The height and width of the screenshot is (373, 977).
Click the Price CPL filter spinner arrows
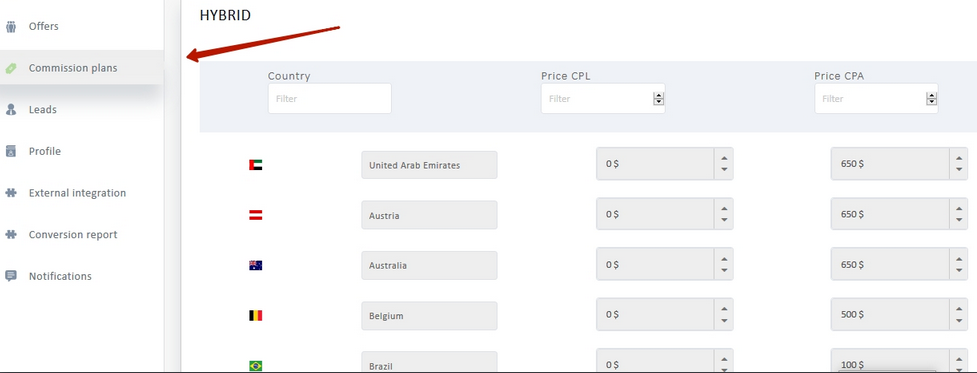click(659, 98)
